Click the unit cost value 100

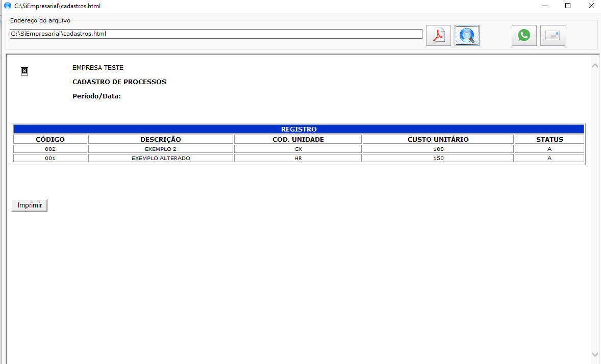tap(438, 149)
